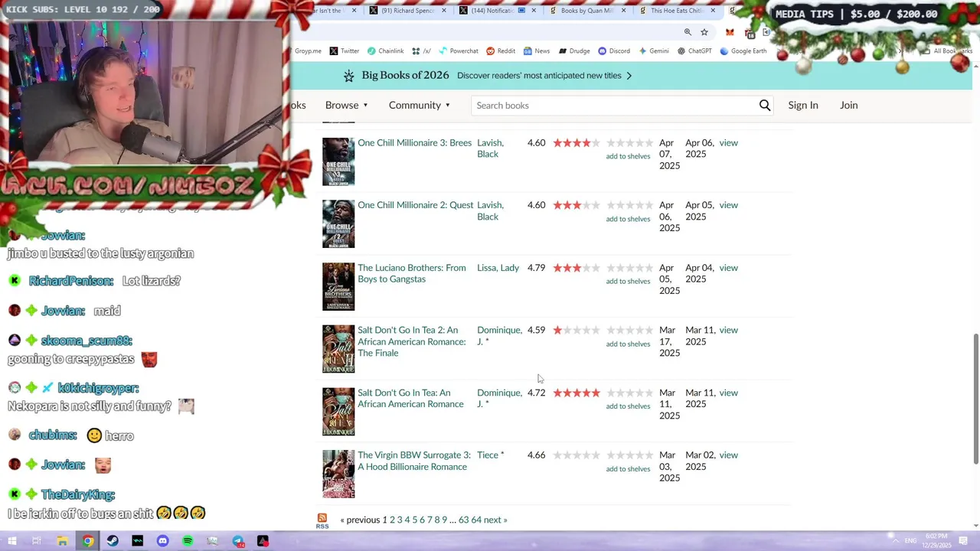
Task: Open the News bookmark
Action: tap(537, 51)
